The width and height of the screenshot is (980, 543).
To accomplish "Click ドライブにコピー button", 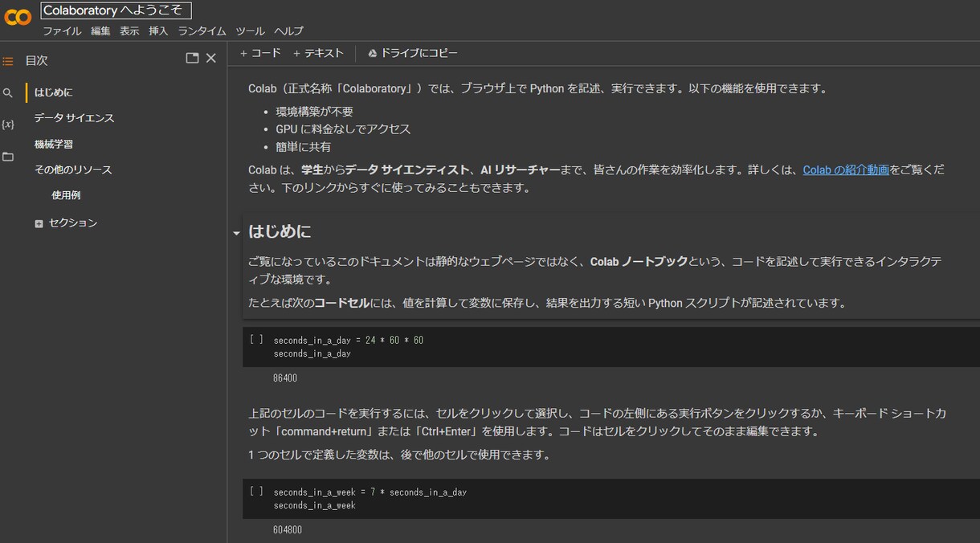I will click(413, 53).
